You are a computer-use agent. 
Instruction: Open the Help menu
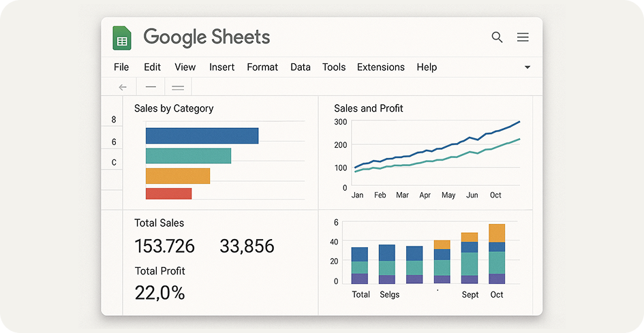coord(427,67)
